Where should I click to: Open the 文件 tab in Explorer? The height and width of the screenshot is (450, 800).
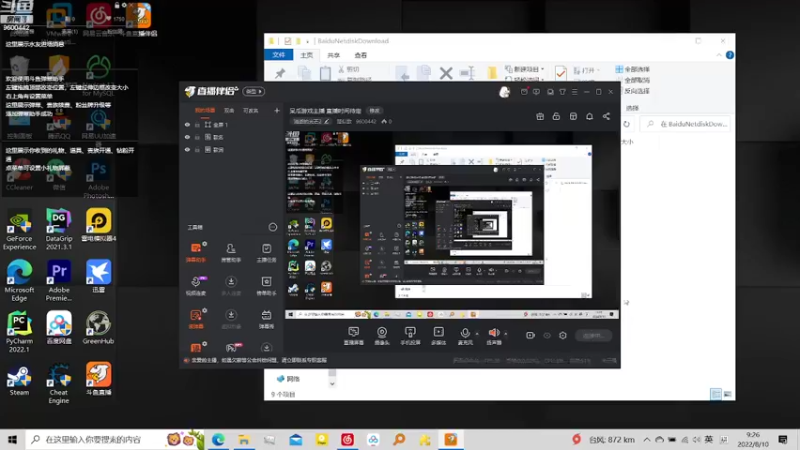point(279,55)
